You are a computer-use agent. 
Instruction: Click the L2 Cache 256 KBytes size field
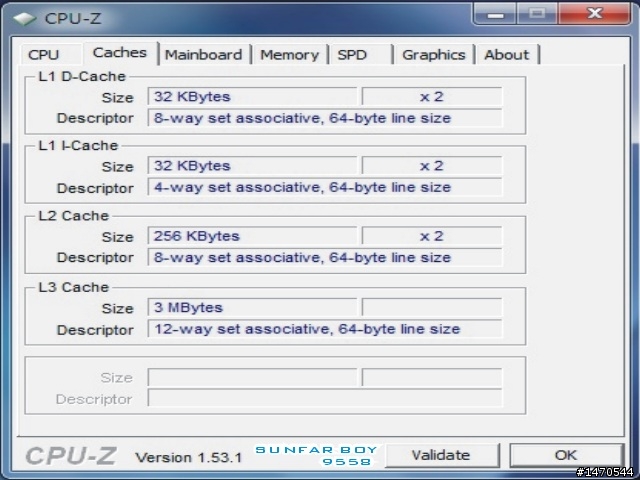[x=252, y=236]
